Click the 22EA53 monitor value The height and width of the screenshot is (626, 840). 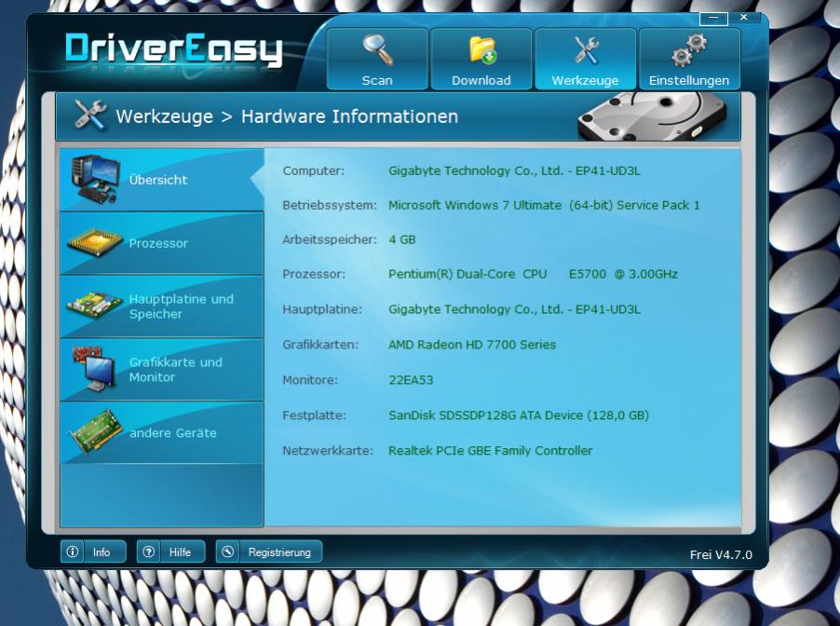point(411,380)
